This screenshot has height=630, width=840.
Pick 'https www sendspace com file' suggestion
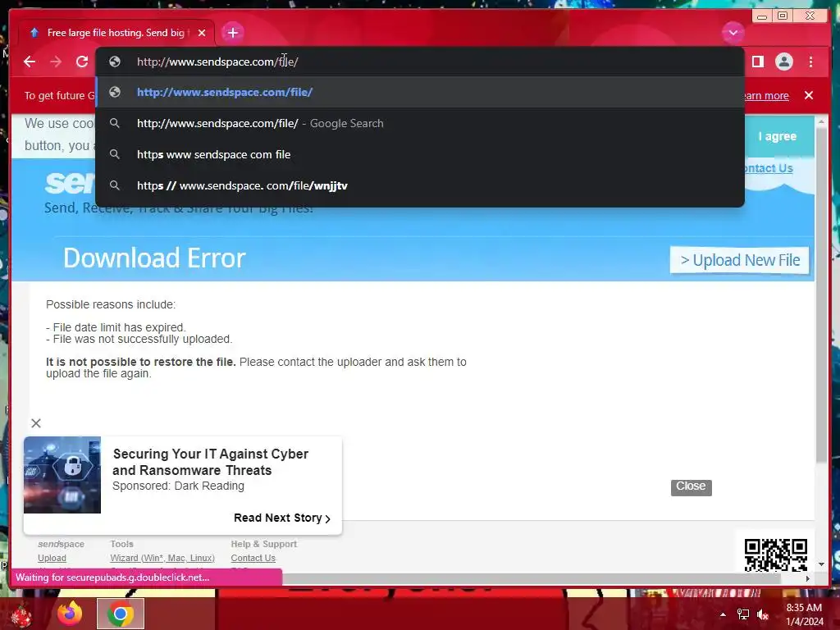(x=420, y=154)
